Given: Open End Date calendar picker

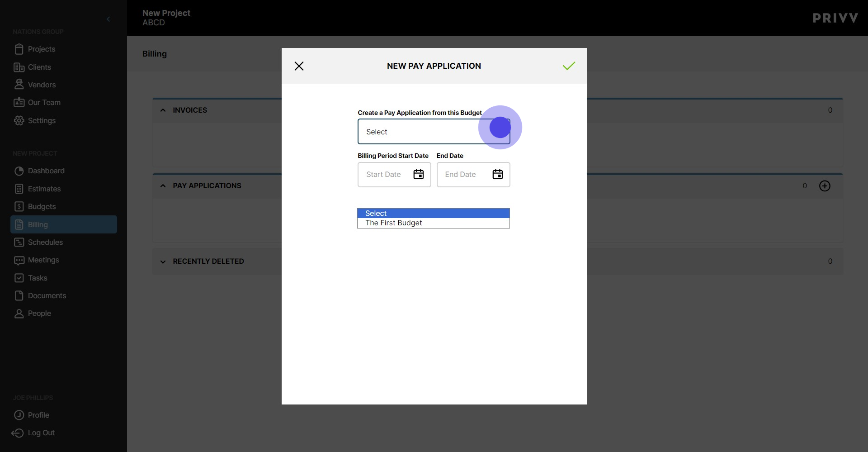Looking at the screenshot, I should click(497, 174).
